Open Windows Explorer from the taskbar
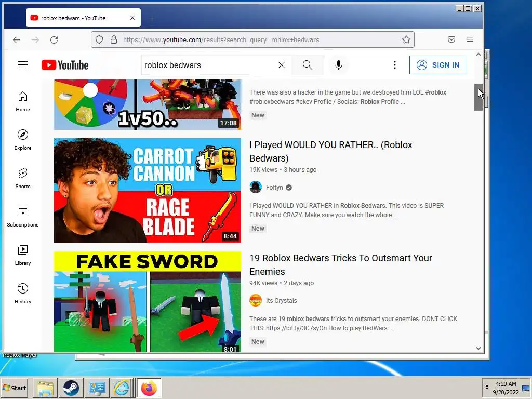This screenshot has height=399, width=532. click(45, 388)
